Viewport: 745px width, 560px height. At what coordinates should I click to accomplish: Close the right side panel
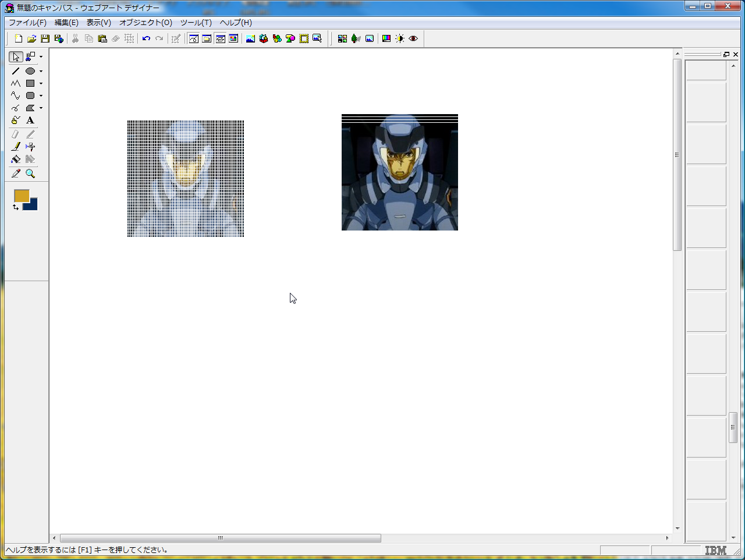[736, 54]
